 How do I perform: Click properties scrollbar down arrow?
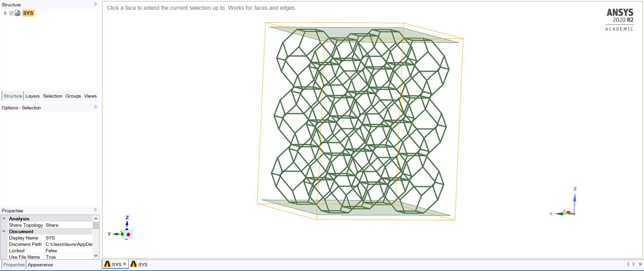tap(96, 256)
